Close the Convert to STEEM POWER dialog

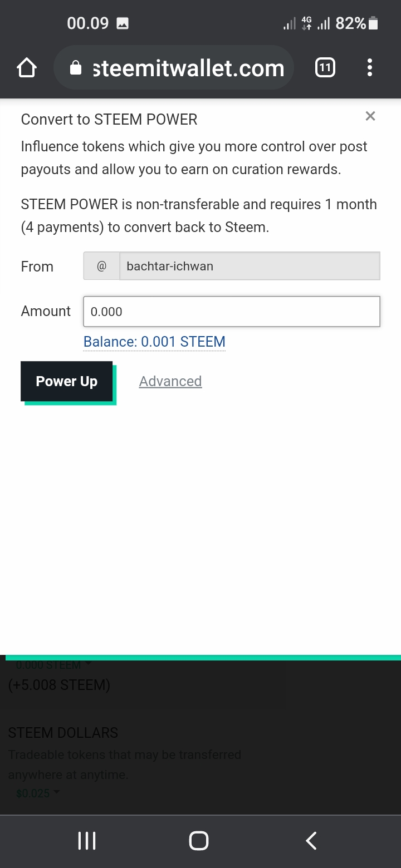point(370,116)
